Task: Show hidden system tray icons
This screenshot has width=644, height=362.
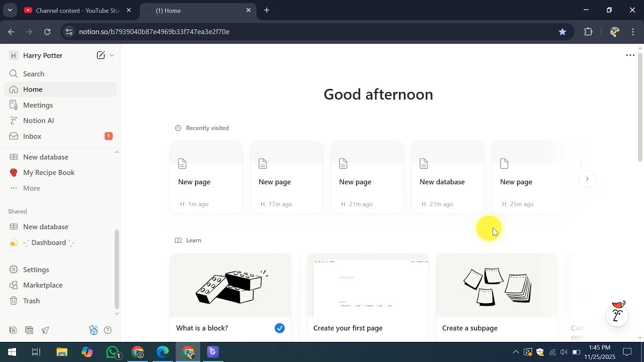Action: tap(516, 352)
